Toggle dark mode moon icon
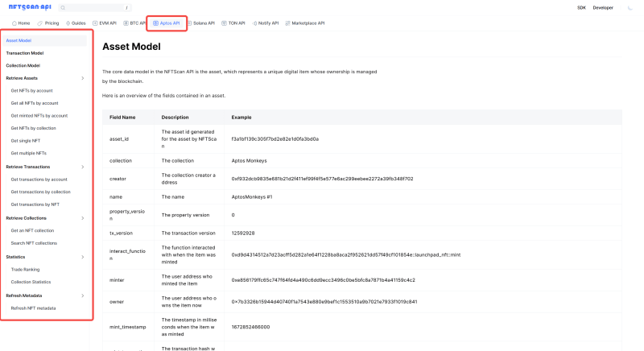Screen dimensions: 644x351 pyautogui.click(x=630, y=8)
